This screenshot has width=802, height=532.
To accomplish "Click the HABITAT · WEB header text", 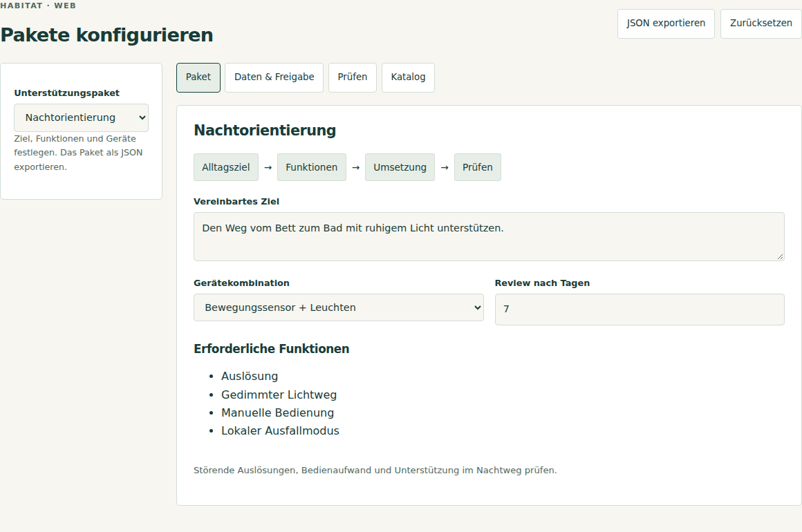I will (x=38, y=6).
